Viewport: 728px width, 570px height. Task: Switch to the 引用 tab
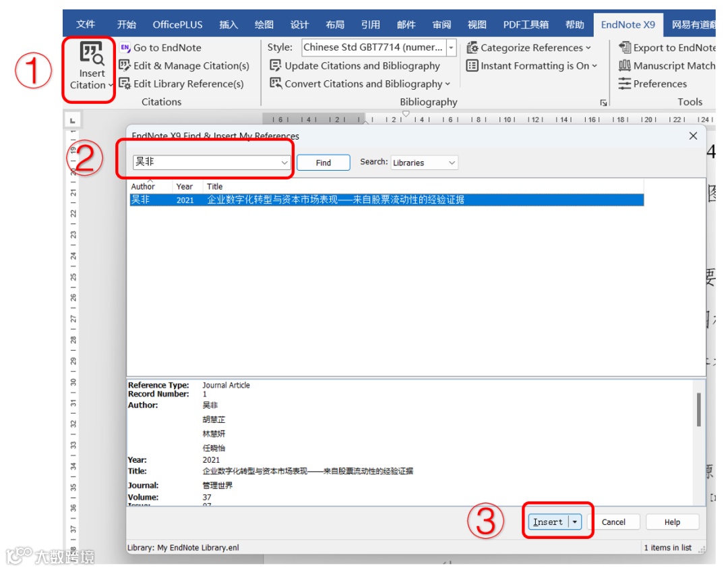point(371,24)
